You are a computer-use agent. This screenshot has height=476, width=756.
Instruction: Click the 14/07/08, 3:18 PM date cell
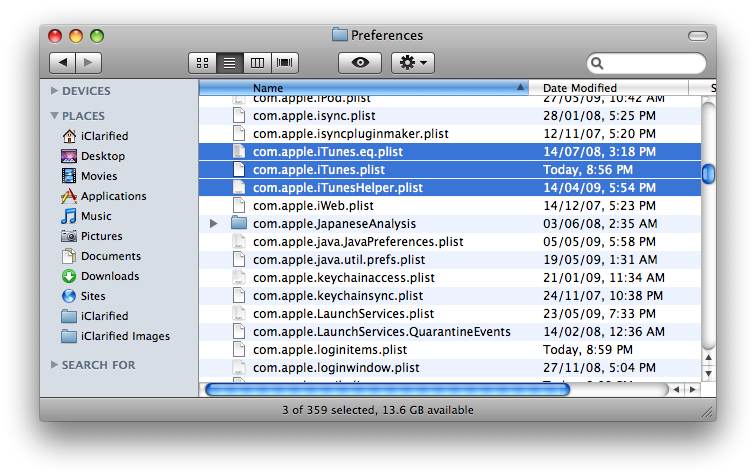[600, 152]
